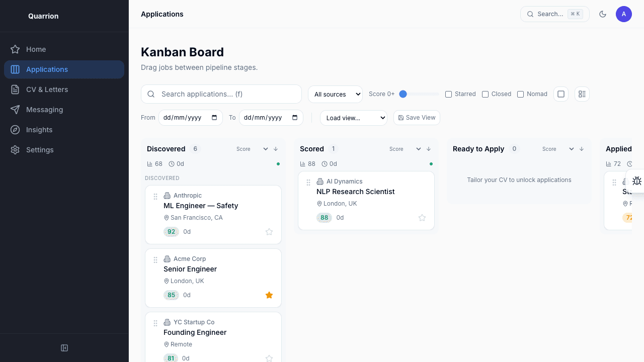644x362 pixels.
Task: Open Messaging in sidebar
Action: pos(64,110)
